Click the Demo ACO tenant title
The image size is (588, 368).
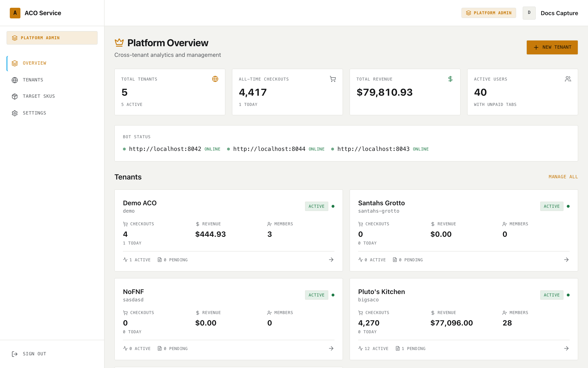point(140,203)
